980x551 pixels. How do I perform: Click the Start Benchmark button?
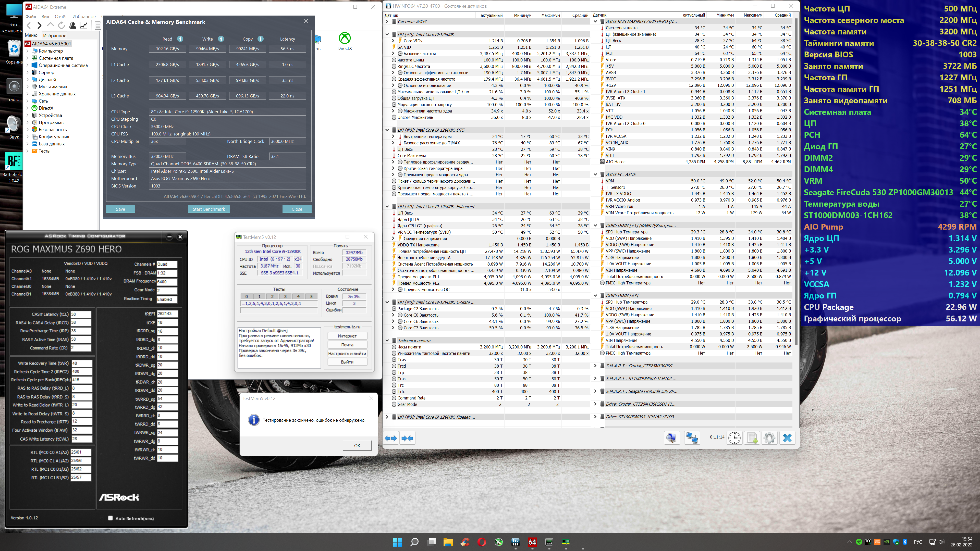tap(209, 209)
